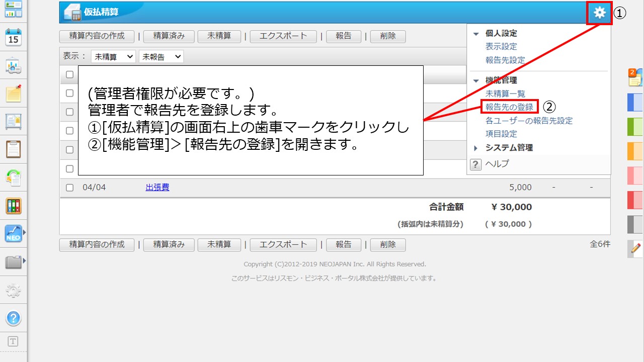
Task: Click the clipboard icon in left sidebar
Action: coord(13,149)
